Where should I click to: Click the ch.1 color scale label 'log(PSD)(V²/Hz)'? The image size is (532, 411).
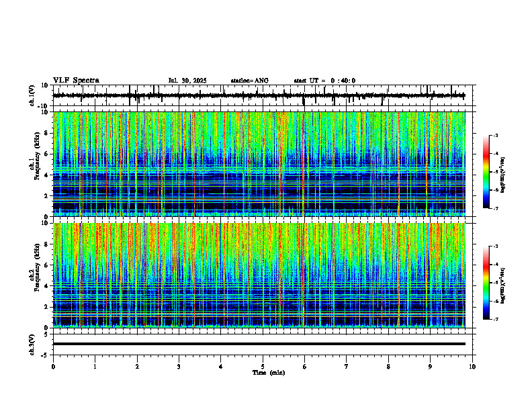(x=503, y=175)
